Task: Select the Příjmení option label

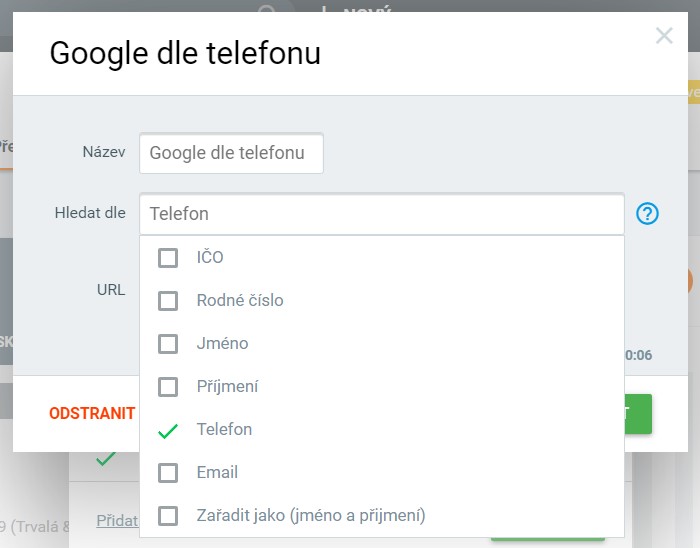Action: (x=227, y=387)
